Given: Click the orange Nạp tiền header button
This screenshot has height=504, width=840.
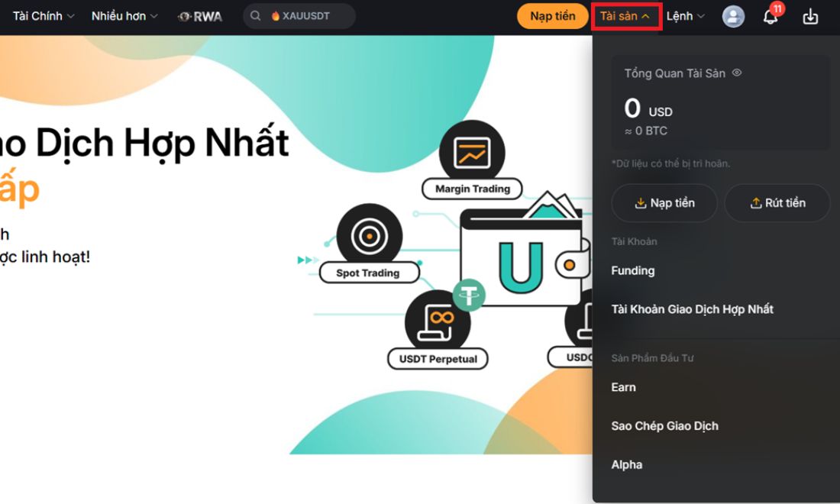Looking at the screenshot, I should pyautogui.click(x=552, y=16).
